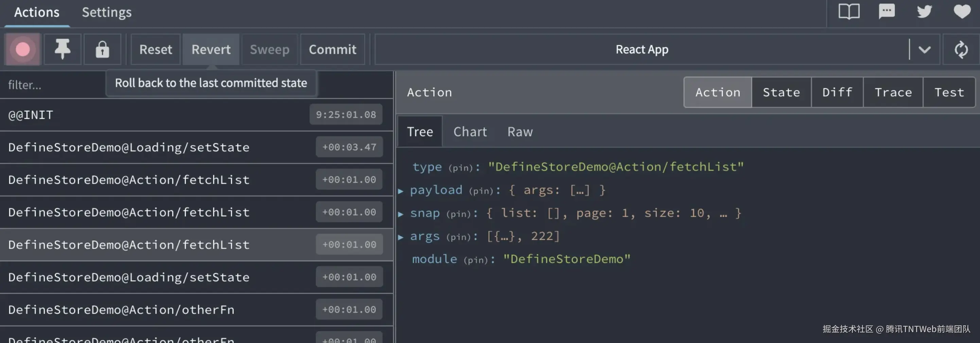
Task: Select the Trace inspector view
Action: pyautogui.click(x=893, y=92)
